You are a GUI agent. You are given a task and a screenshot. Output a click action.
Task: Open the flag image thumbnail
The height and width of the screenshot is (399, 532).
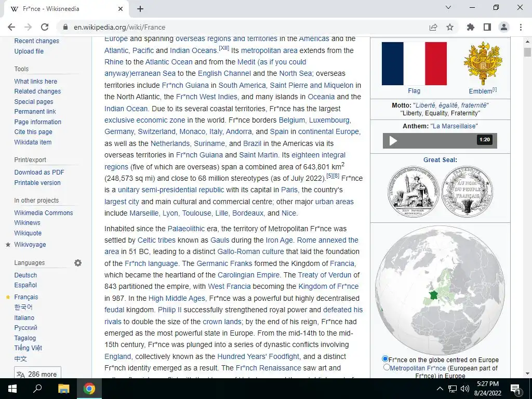(414, 63)
